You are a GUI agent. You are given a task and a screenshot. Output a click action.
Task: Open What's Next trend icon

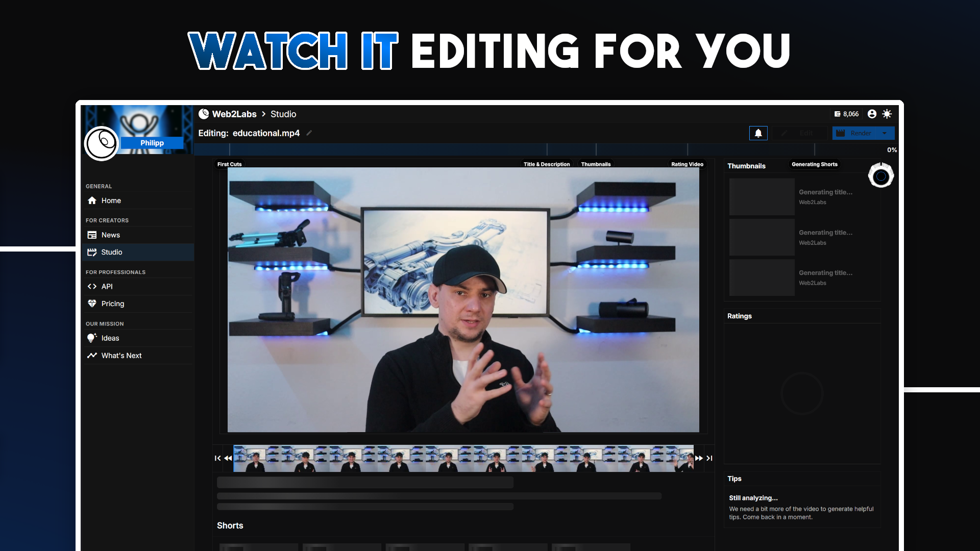pos(92,356)
